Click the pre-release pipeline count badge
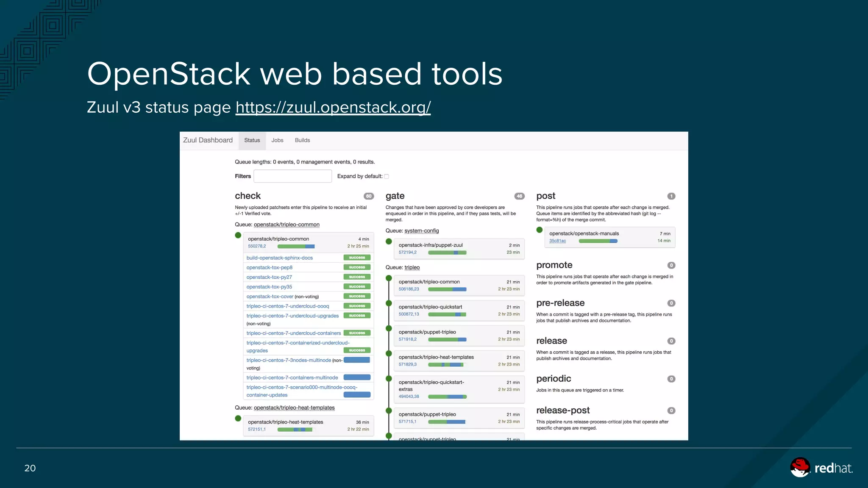868x488 pixels. tap(671, 303)
